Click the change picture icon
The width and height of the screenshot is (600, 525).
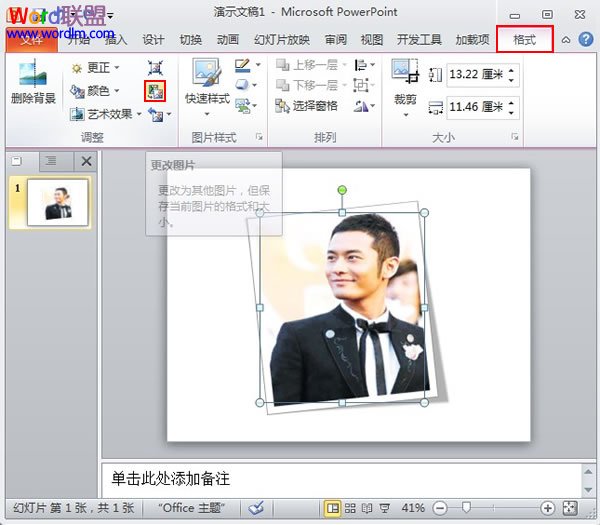pyautogui.click(x=155, y=91)
